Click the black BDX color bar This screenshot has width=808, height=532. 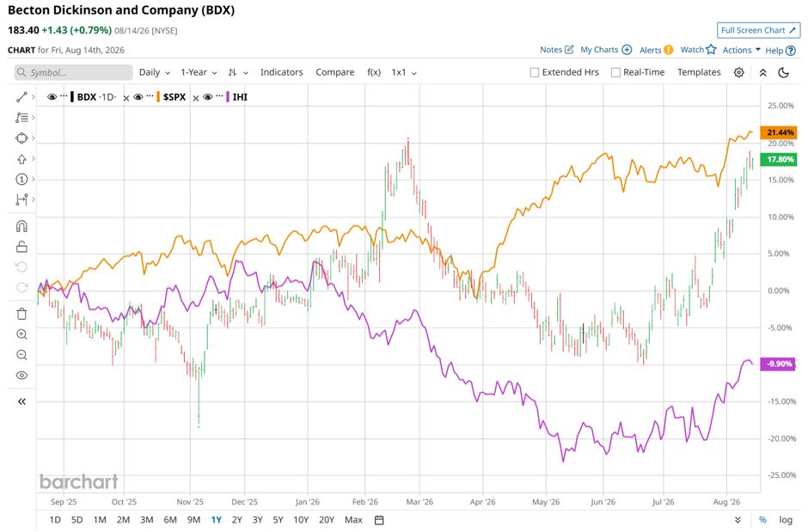pos(72,97)
